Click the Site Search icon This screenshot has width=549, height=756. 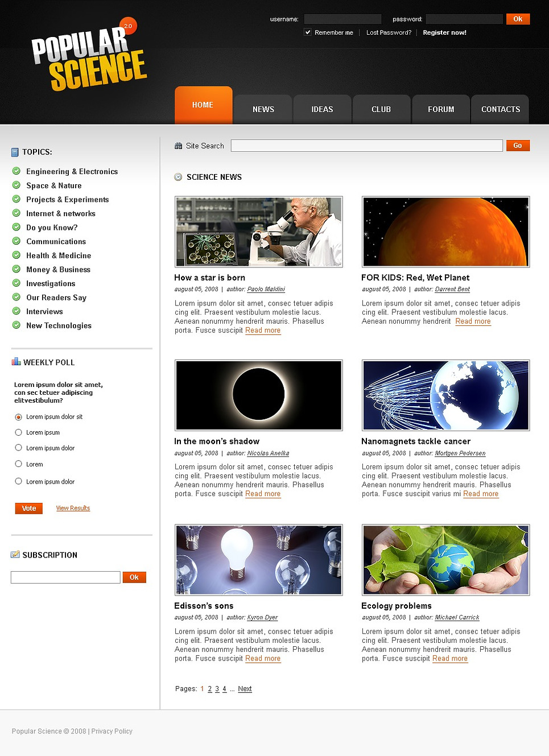point(178,146)
